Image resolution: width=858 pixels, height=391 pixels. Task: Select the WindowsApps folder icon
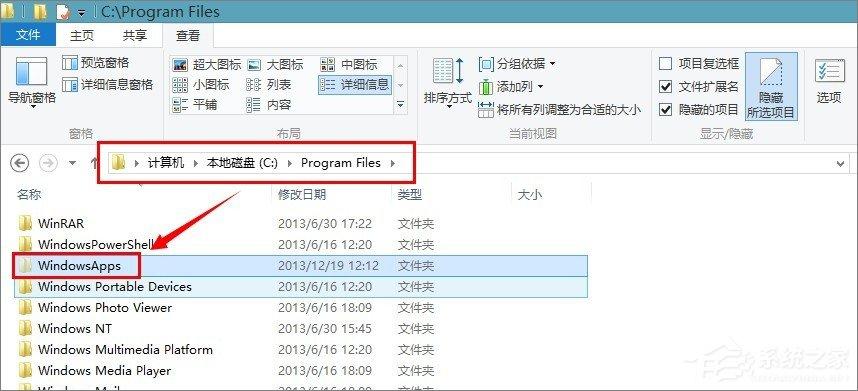[x=25, y=266]
